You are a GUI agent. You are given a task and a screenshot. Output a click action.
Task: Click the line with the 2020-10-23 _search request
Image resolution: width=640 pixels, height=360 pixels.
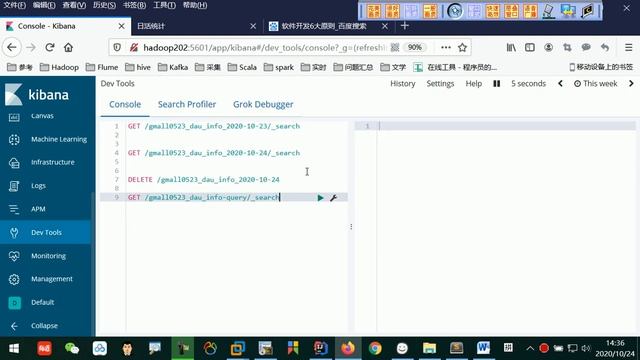[x=214, y=126]
